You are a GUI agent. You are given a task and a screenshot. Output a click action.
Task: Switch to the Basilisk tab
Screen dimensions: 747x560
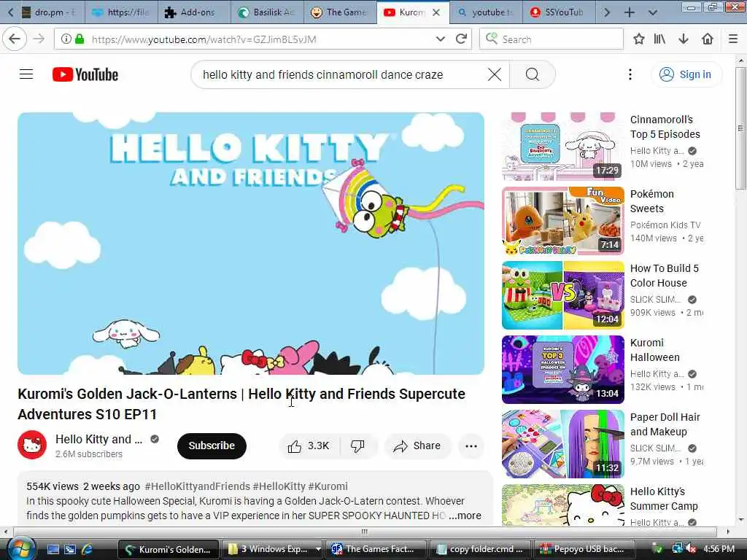pos(267,12)
